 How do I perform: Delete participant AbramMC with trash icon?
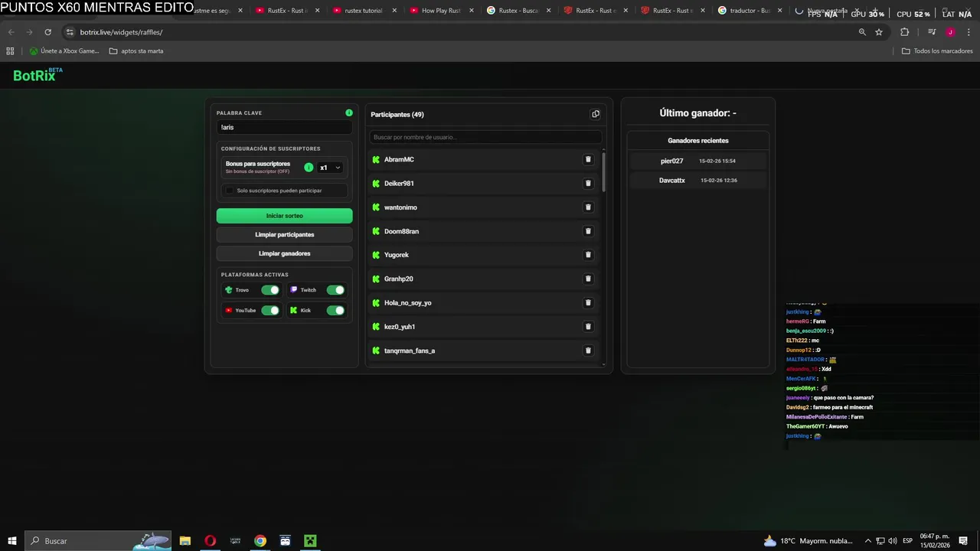point(588,159)
